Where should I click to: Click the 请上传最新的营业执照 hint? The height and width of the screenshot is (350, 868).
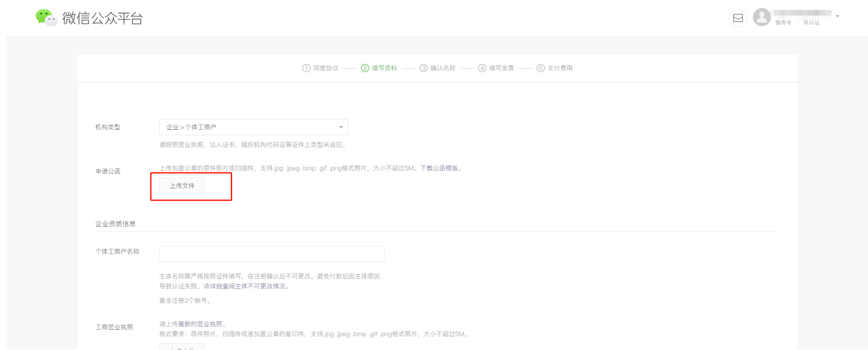click(194, 324)
